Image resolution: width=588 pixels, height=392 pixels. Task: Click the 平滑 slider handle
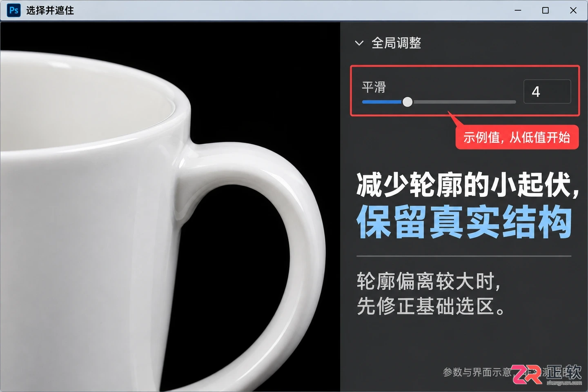(x=407, y=102)
